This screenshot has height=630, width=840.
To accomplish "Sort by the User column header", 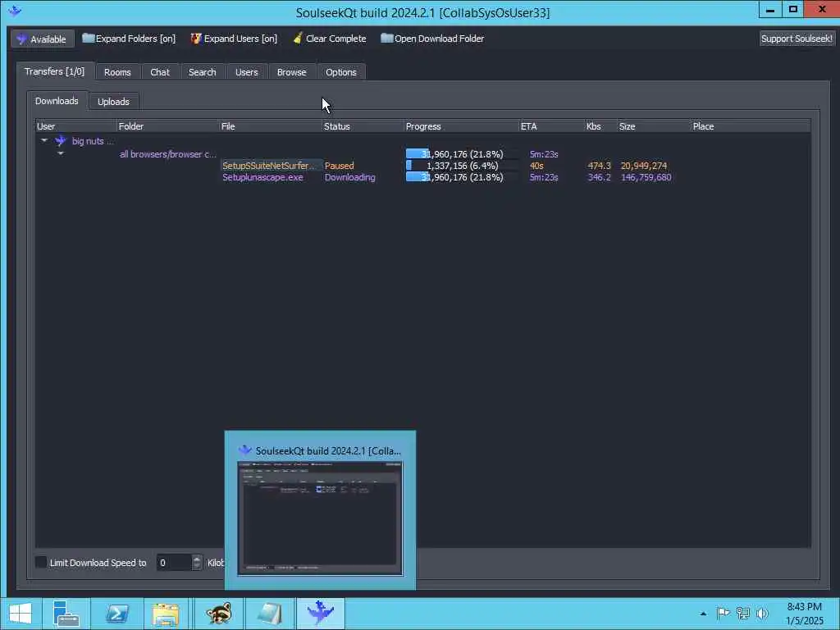I will click(75, 126).
